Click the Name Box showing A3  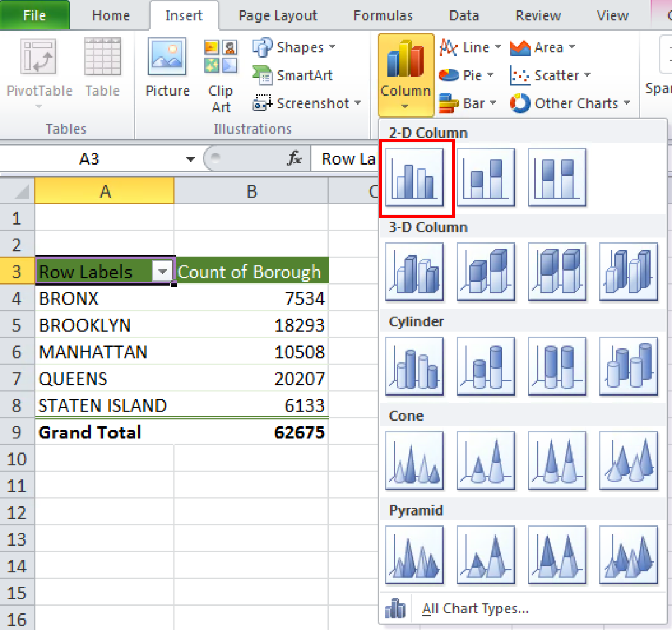[x=89, y=159]
